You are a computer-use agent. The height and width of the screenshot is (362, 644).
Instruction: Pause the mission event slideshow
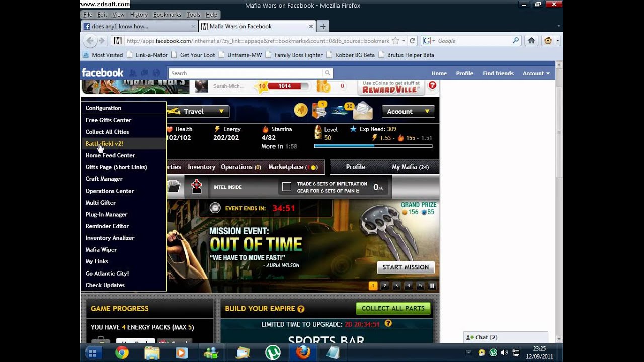click(x=432, y=286)
